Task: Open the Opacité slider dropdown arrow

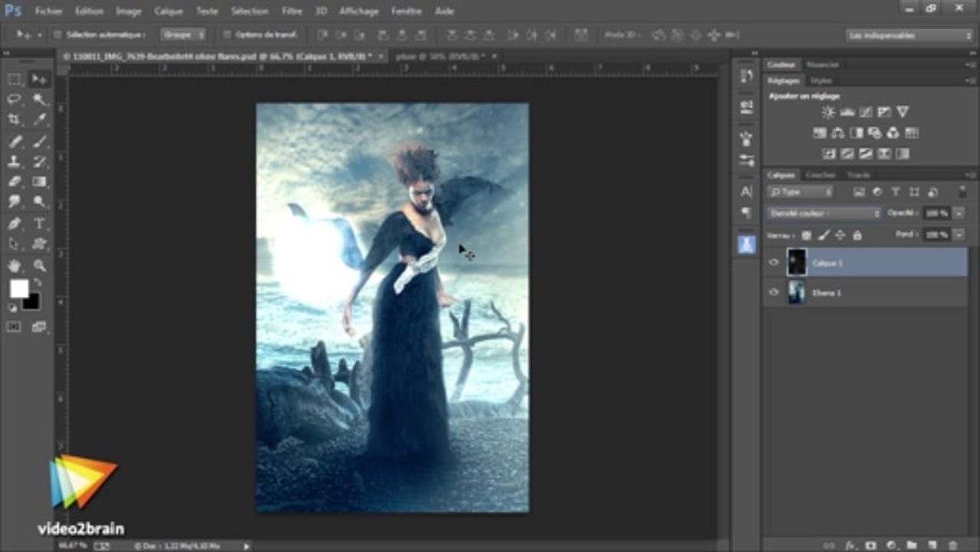Action: pyautogui.click(x=958, y=213)
